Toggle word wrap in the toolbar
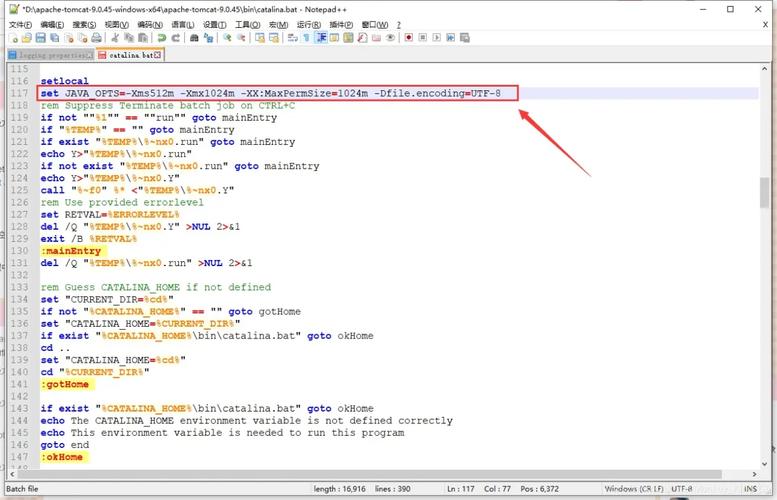 (292, 38)
